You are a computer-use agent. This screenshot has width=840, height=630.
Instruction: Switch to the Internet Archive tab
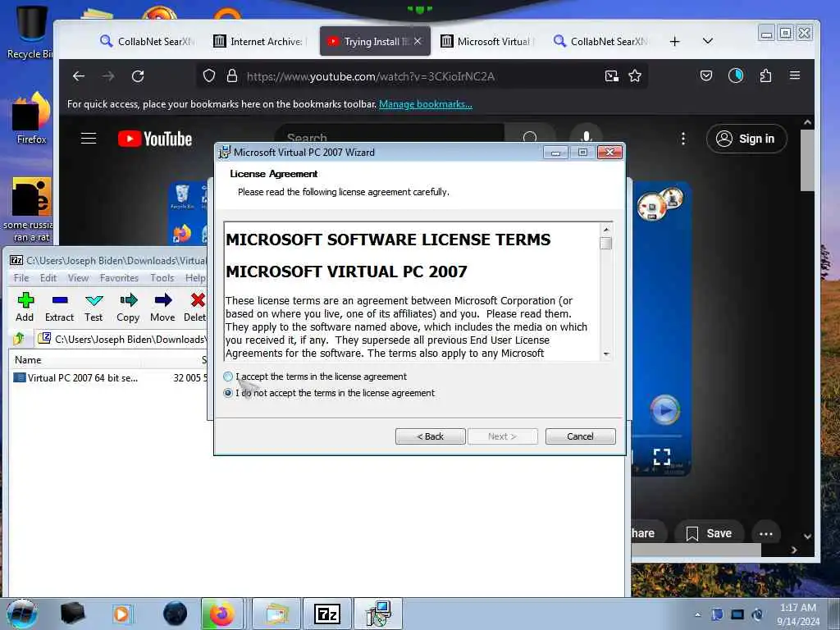[258, 41]
